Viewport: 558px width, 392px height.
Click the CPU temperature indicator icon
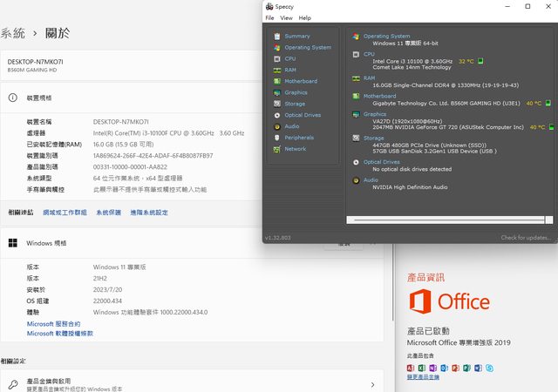coord(480,61)
